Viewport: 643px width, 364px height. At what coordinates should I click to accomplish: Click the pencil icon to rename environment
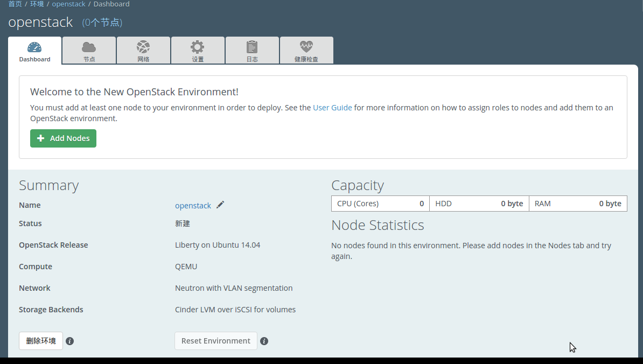coord(220,205)
